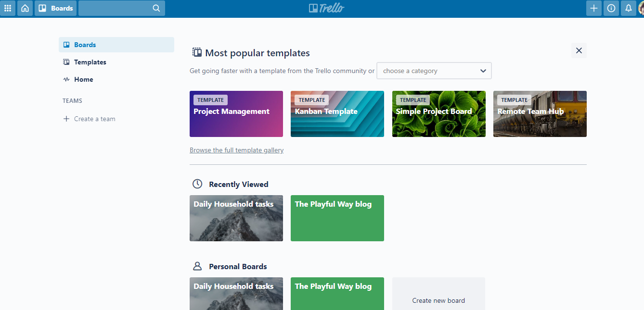Image resolution: width=644 pixels, height=310 pixels.
Task: Open the Project Management template
Action: (236, 114)
